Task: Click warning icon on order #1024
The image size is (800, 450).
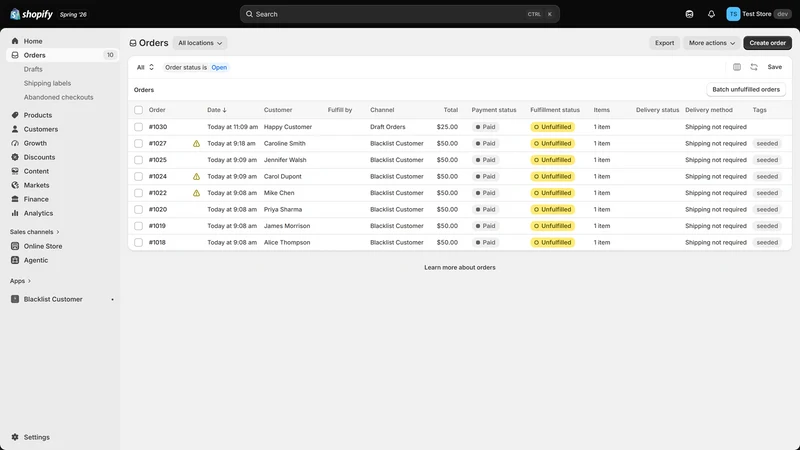Action: tap(196, 177)
